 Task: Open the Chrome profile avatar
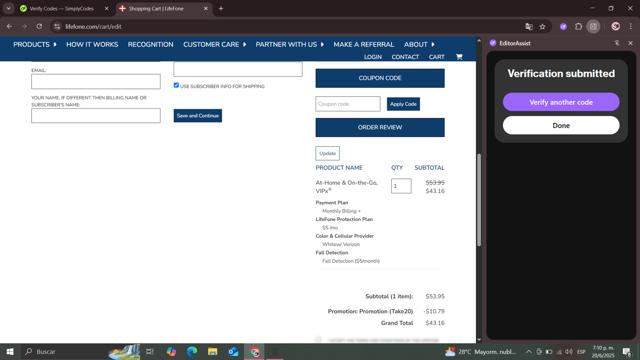point(616,27)
